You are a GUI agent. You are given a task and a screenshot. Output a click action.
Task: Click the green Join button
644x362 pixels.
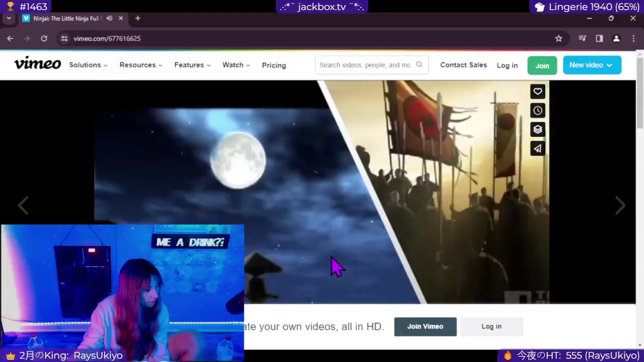(542, 66)
